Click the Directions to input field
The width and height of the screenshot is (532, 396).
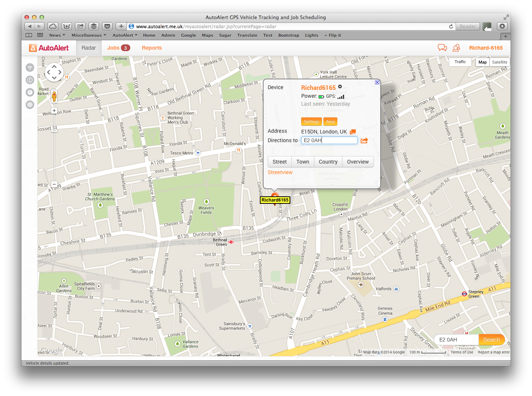329,140
